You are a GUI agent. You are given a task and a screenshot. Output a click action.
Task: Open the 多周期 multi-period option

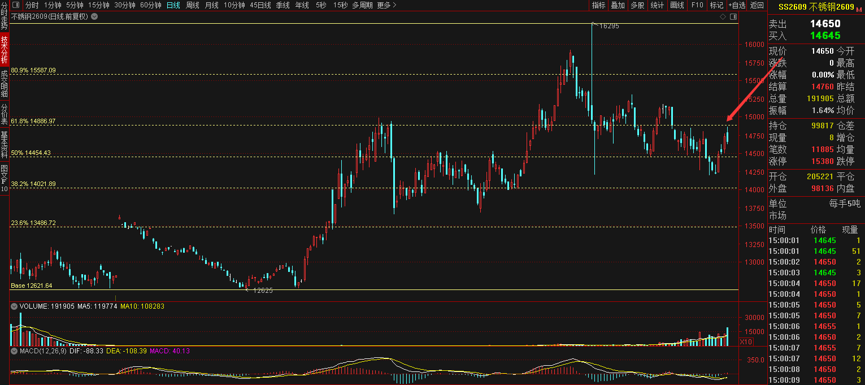pos(362,5)
